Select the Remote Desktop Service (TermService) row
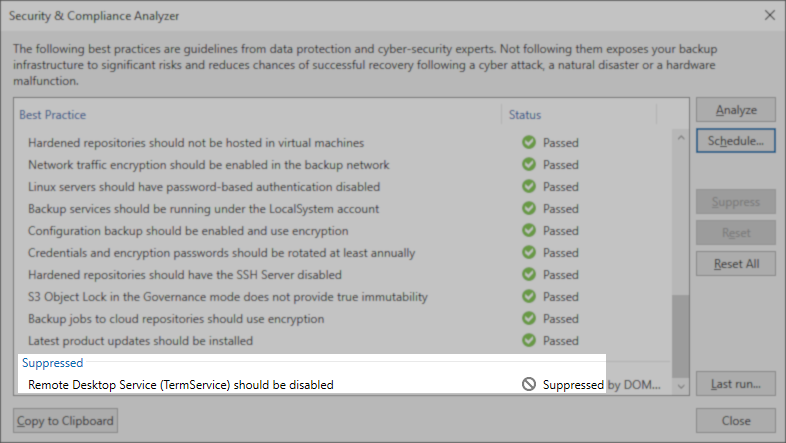 pos(344,385)
